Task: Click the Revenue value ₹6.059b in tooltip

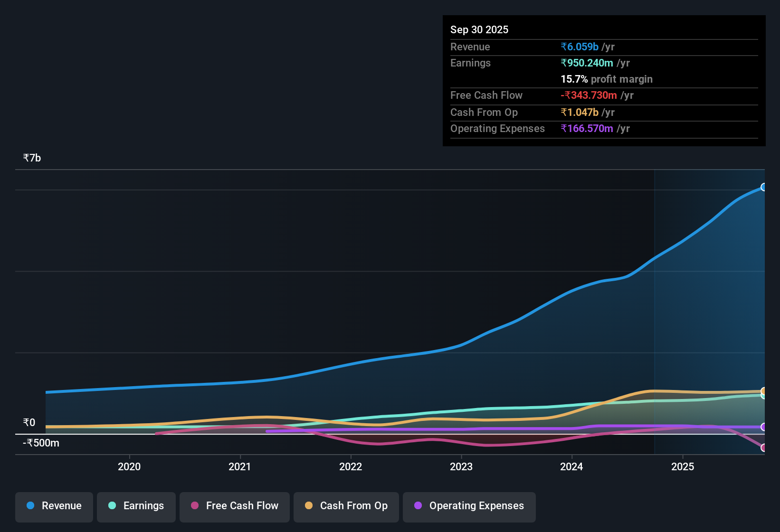Action: click(x=580, y=47)
